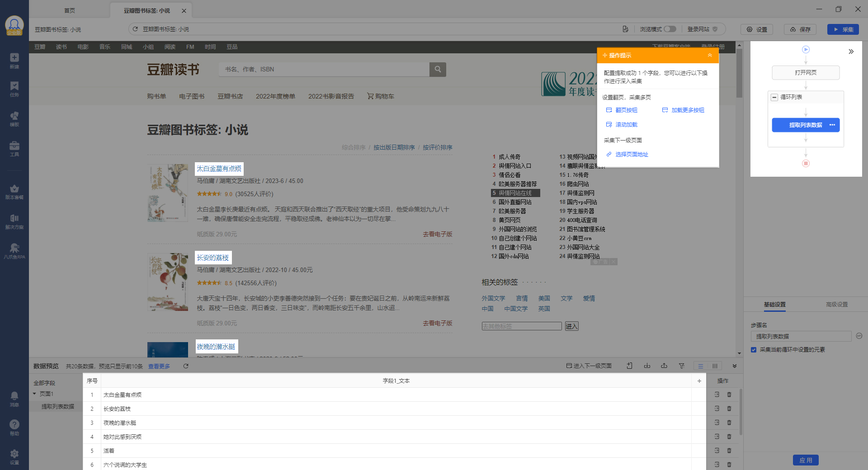Click 选择页面地址 link
The width and height of the screenshot is (868, 470).
coord(627,155)
